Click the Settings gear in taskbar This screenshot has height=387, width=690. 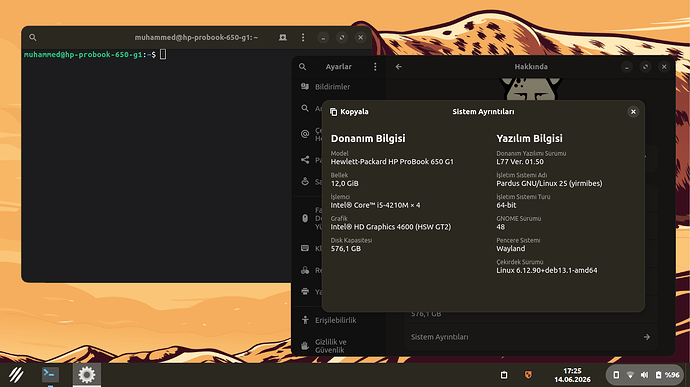click(87, 375)
